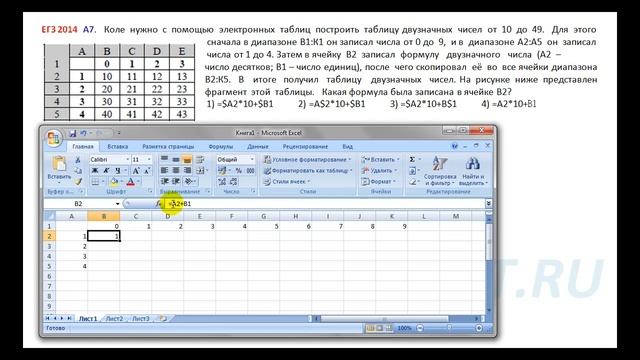
Task: Toggle bold Ж formatting
Action: pos(95,171)
